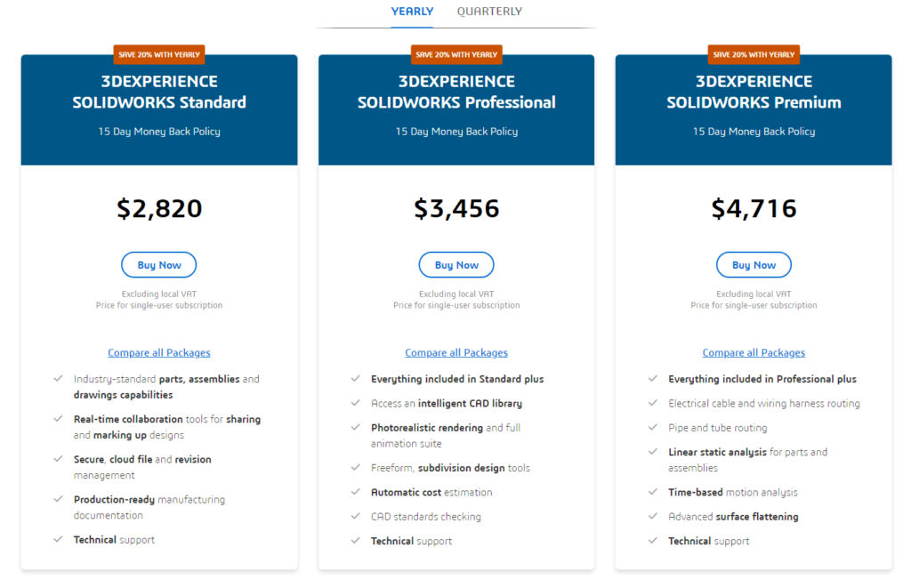Click checkmark beside Linear static analysis
The width and height of the screenshot is (911, 588).
point(653,452)
